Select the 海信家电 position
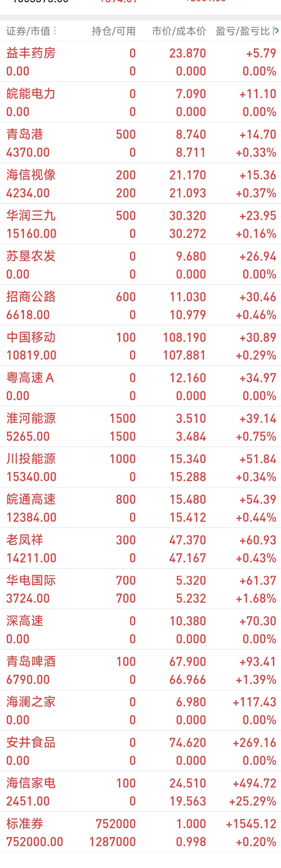Viewport: 281px width, 868px height. point(140,791)
